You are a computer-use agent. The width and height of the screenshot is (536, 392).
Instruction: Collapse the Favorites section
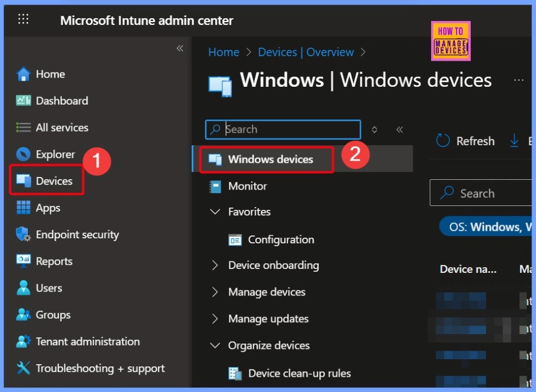[214, 212]
